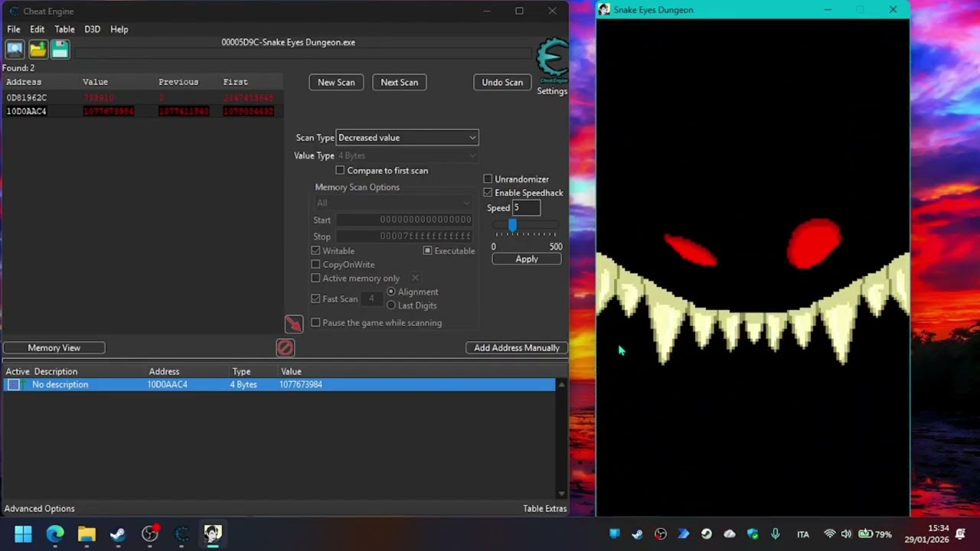Open Memory View

click(54, 348)
